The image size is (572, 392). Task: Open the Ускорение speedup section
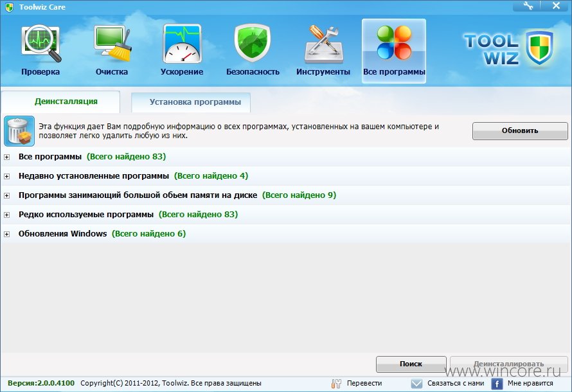pos(182,51)
